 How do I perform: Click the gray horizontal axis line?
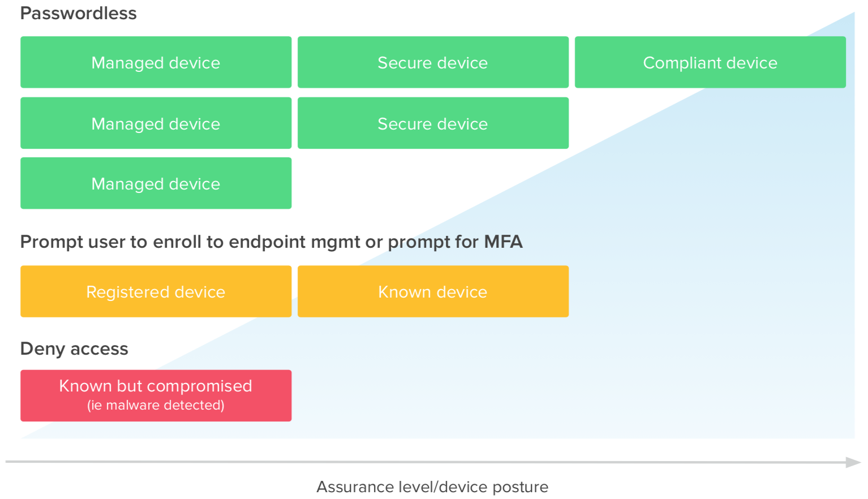(x=396, y=462)
